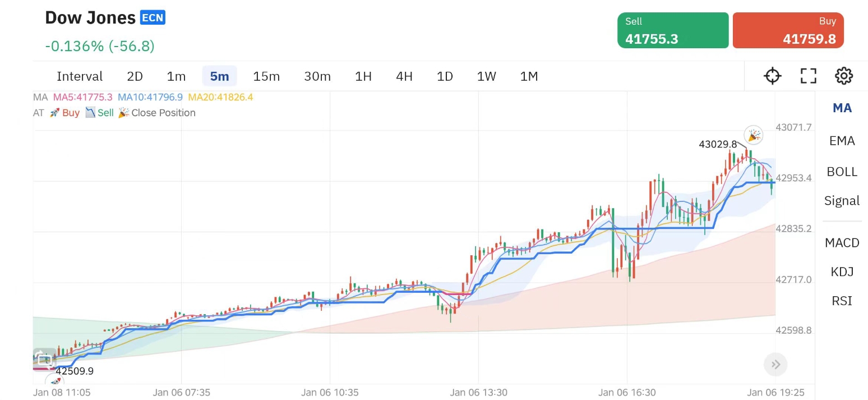Select the 2D interval option

pos(135,76)
